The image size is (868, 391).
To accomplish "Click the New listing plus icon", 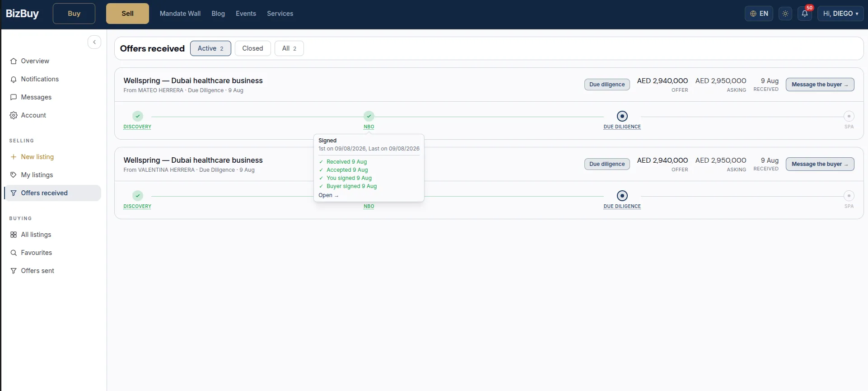I will click(x=14, y=157).
